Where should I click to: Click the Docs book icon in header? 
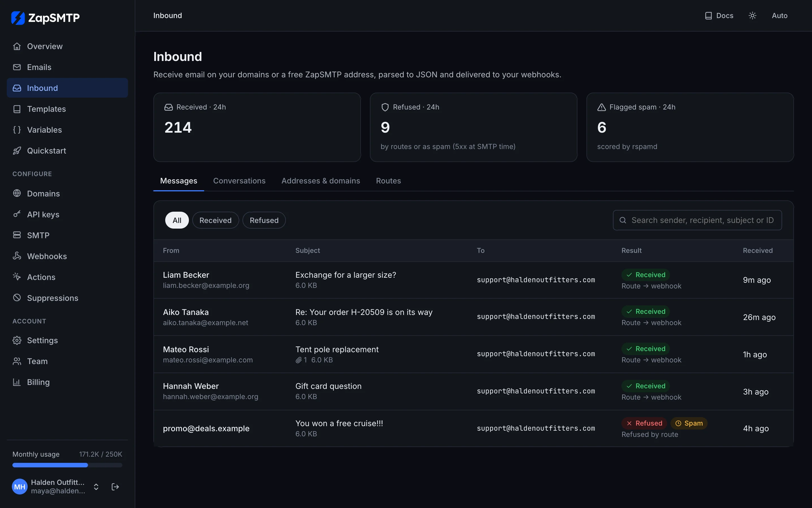coord(708,16)
